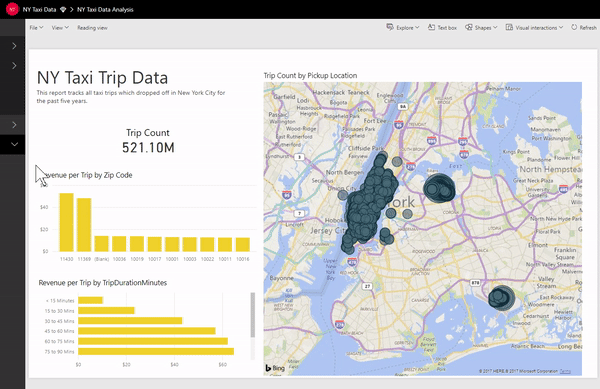Select the 10003 zip code bar
The height and width of the screenshot is (389, 600).
pyautogui.click(x=190, y=244)
